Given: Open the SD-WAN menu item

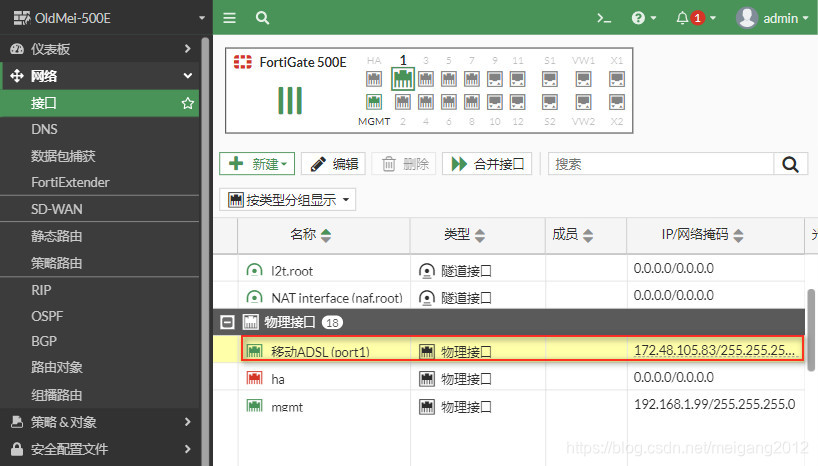Looking at the screenshot, I should (x=100, y=209).
